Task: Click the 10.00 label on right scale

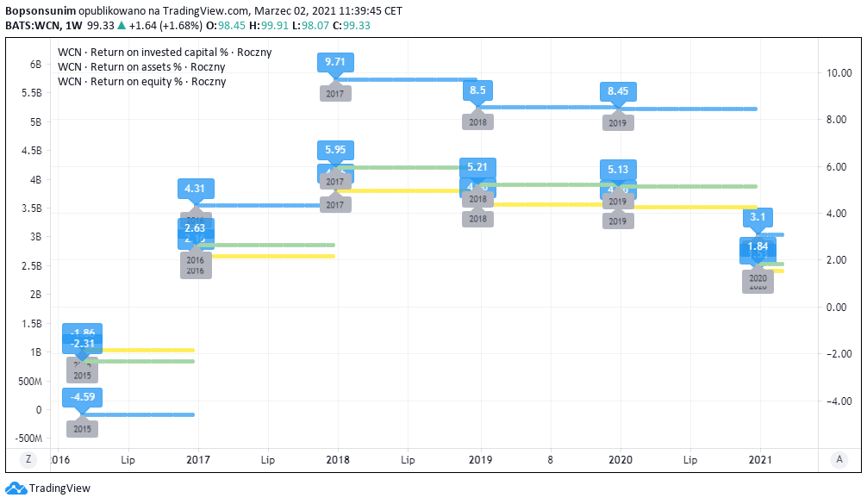Action: click(839, 73)
